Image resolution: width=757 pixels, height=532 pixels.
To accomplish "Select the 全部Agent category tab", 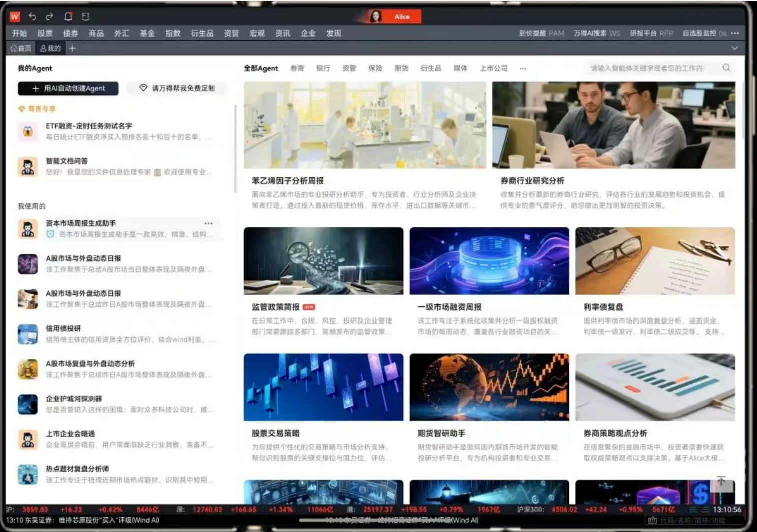I will click(x=261, y=68).
